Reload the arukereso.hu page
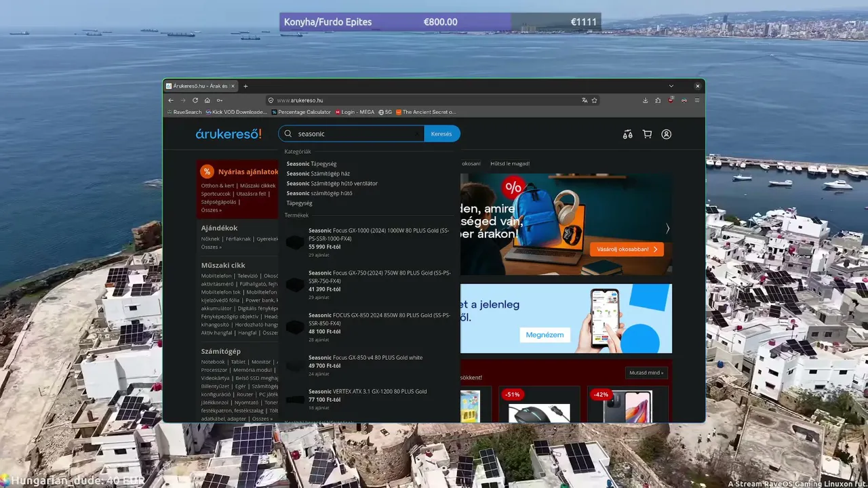Viewport: 868px width, 488px height. (x=195, y=100)
